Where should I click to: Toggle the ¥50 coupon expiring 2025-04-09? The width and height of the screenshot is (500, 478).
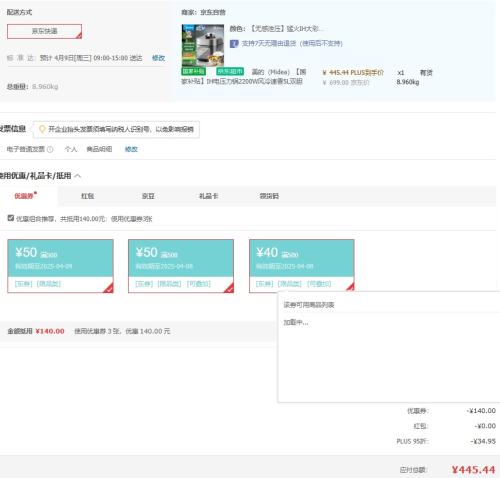[x=60, y=266]
